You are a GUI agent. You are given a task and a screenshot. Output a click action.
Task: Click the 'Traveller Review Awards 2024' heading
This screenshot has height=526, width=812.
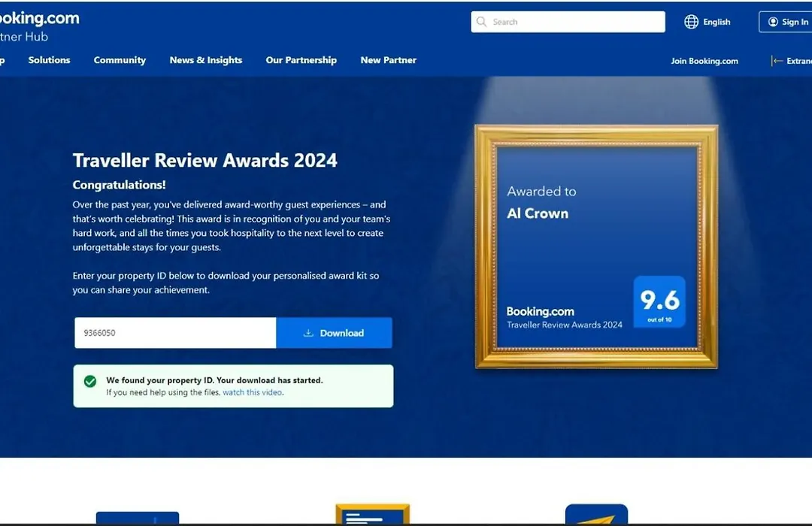(205, 161)
